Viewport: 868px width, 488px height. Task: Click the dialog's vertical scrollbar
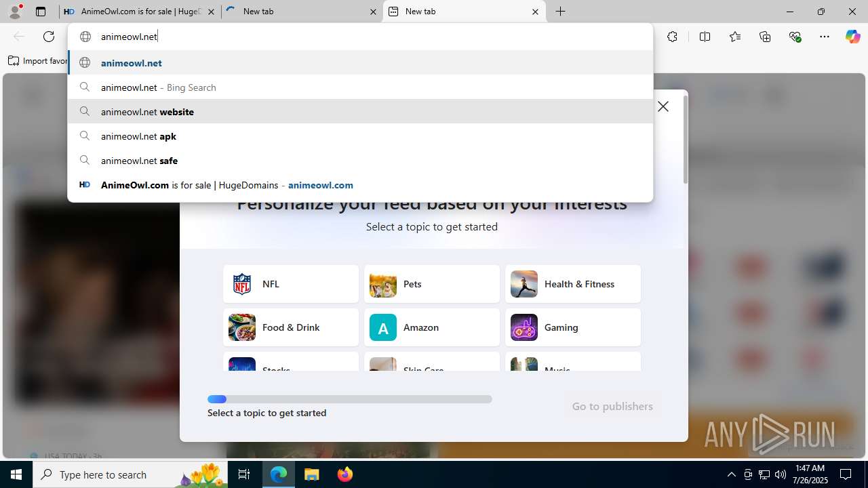(685, 140)
